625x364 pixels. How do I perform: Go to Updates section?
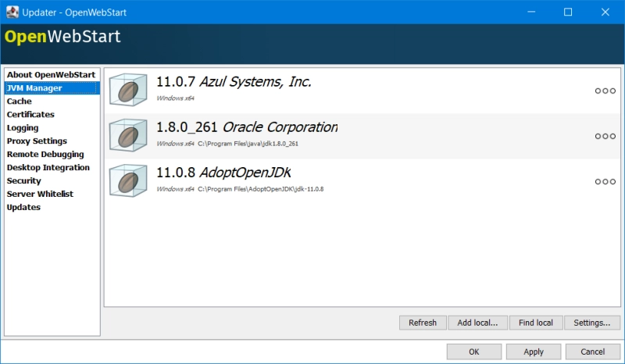(x=52, y=207)
